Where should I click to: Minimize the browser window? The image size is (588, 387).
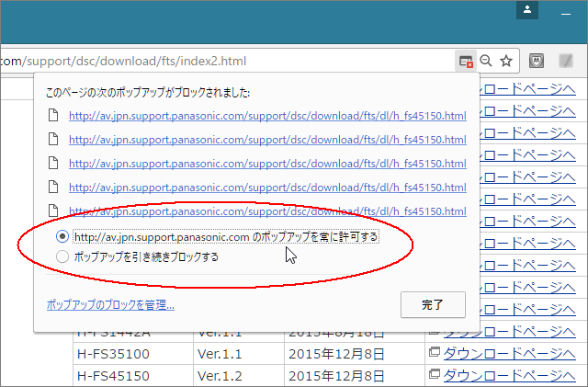(x=566, y=14)
